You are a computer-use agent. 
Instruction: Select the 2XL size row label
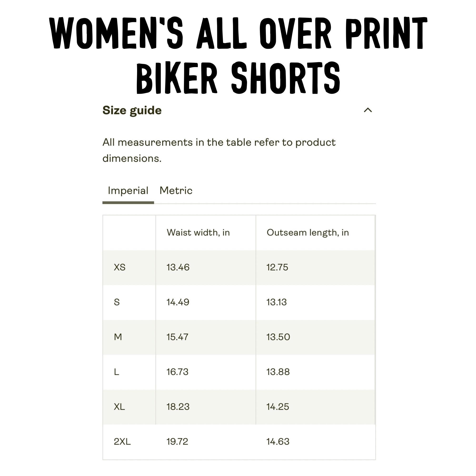(122, 441)
